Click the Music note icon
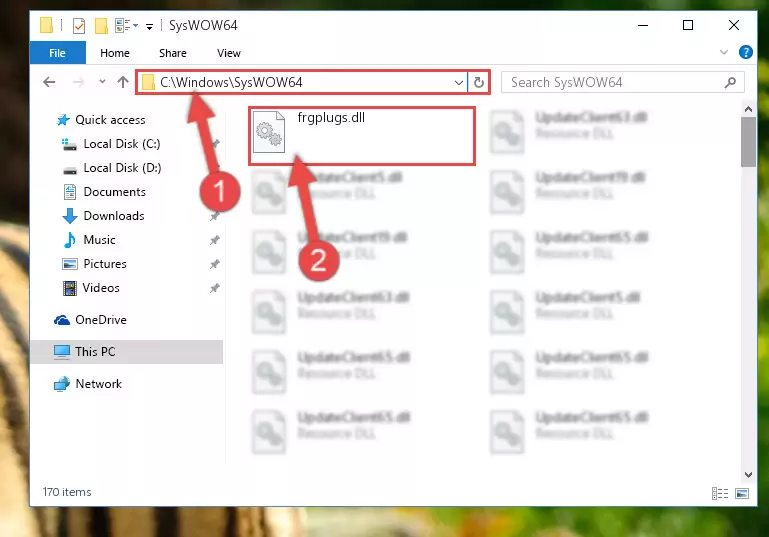This screenshot has width=769, height=537. pos(70,240)
